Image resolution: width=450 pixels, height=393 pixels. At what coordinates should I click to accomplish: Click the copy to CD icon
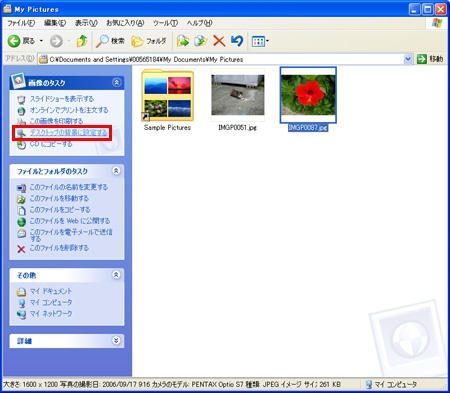21,145
